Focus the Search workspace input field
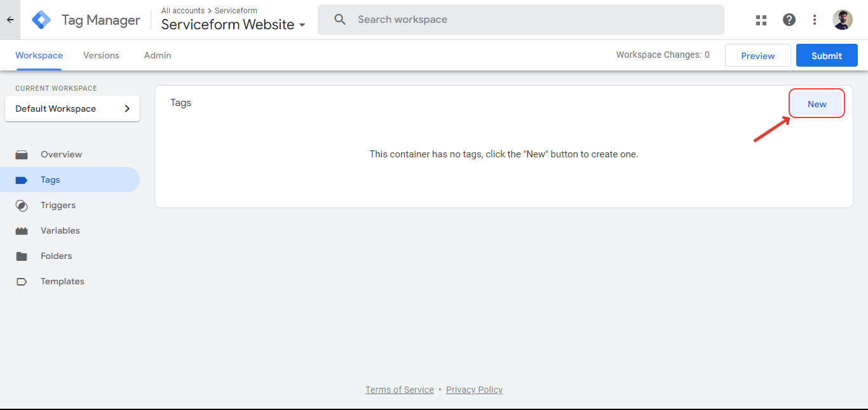Screen dimensions: 868x410 521,20
